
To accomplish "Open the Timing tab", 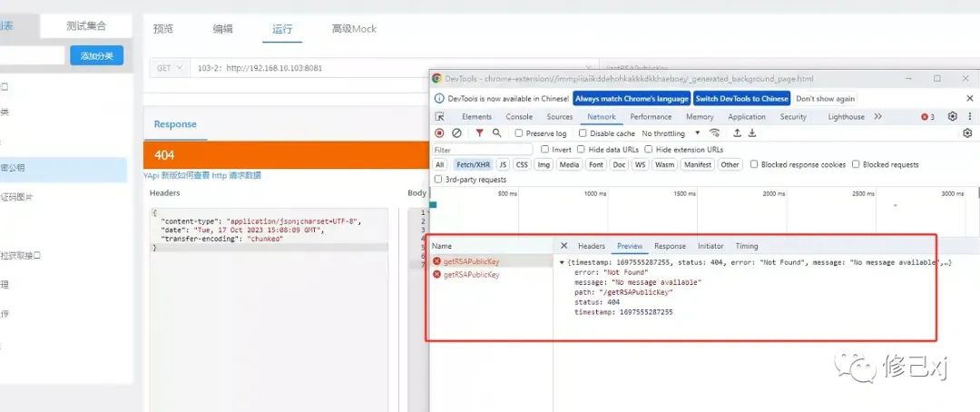I will 746,246.
